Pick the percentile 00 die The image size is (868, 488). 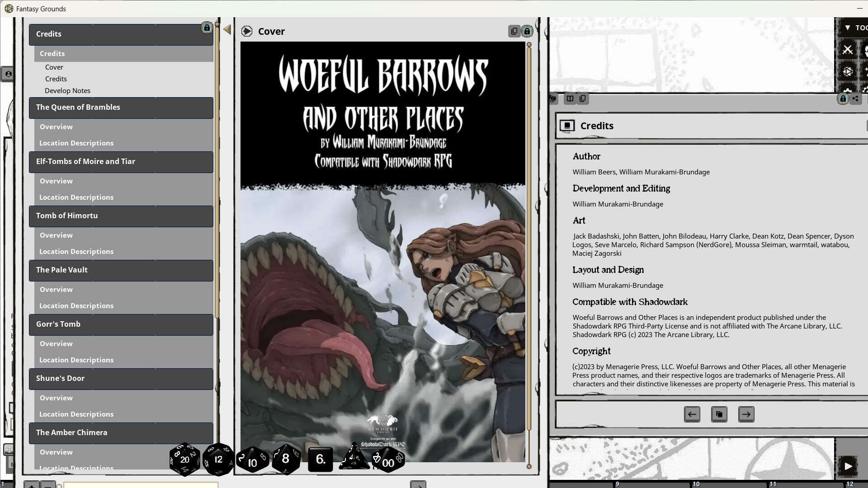pyautogui.click(x=388, y=460)
